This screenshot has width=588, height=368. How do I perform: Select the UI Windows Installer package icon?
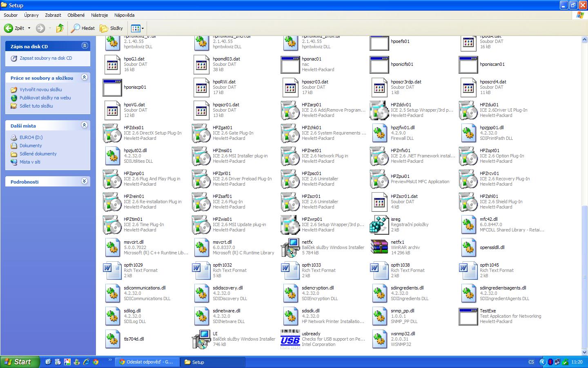click(x=201, y=339)
